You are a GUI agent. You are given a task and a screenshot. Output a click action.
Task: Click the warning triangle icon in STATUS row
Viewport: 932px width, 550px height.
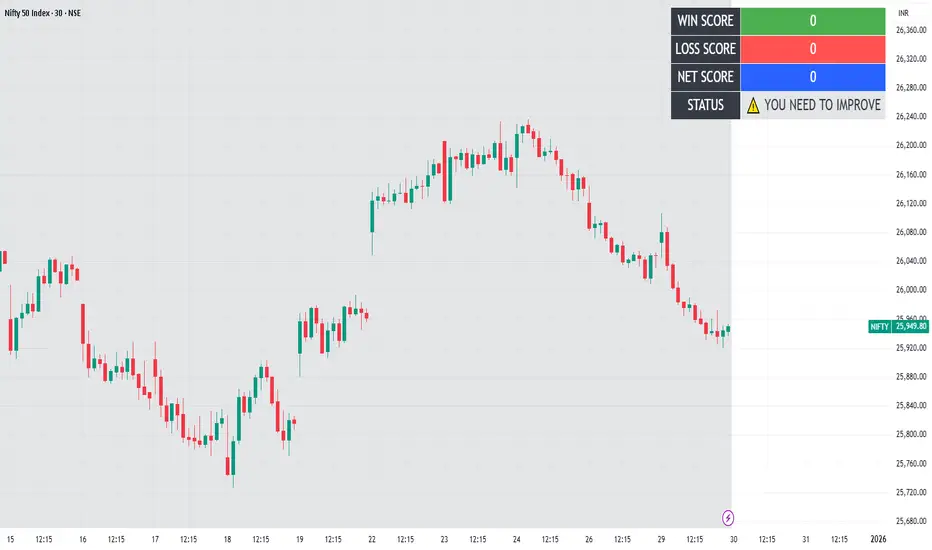pos(753,105)
